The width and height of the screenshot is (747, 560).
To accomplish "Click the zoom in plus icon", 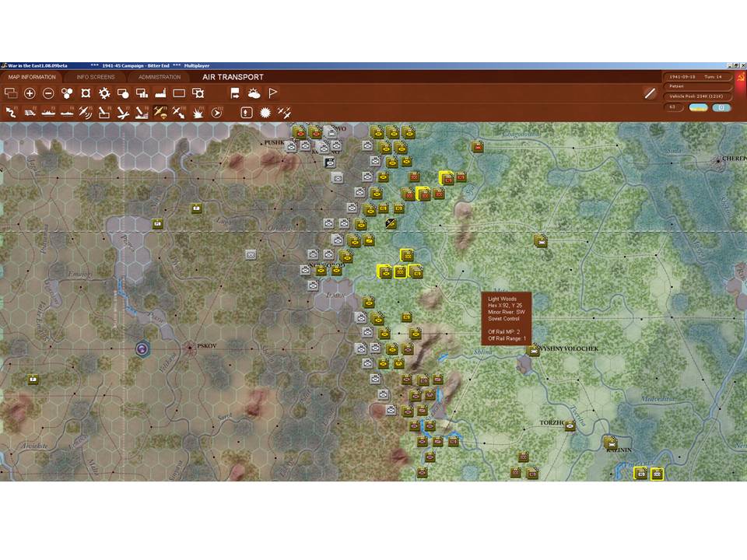I will (x=30, y=93).
